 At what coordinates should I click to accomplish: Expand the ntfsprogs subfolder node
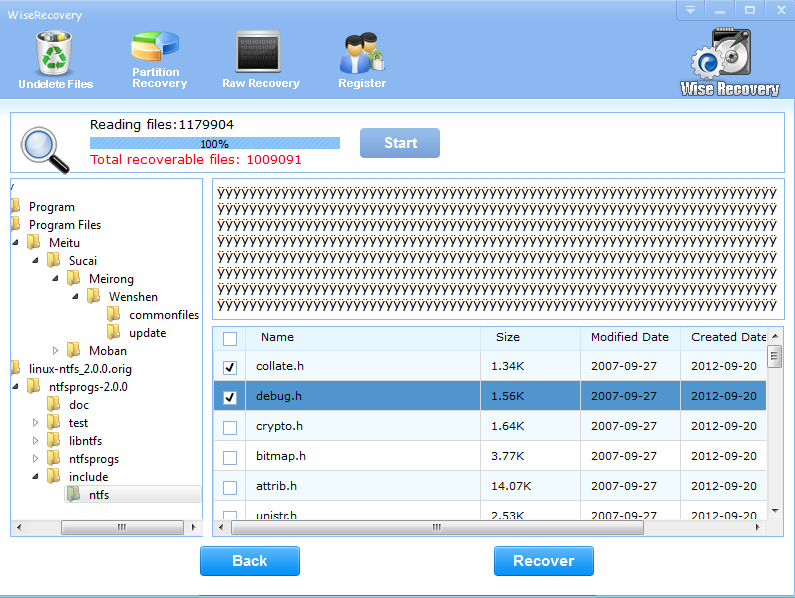coord(35,459)
